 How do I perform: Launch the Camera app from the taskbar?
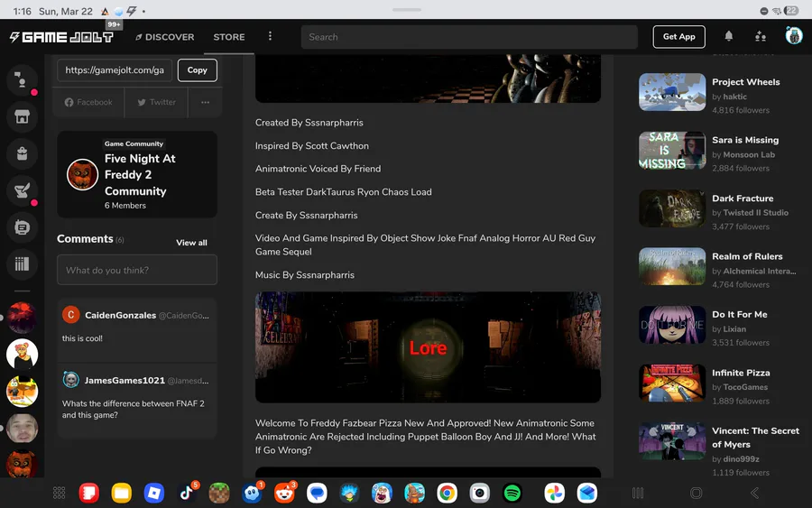(x=480, y=493)
